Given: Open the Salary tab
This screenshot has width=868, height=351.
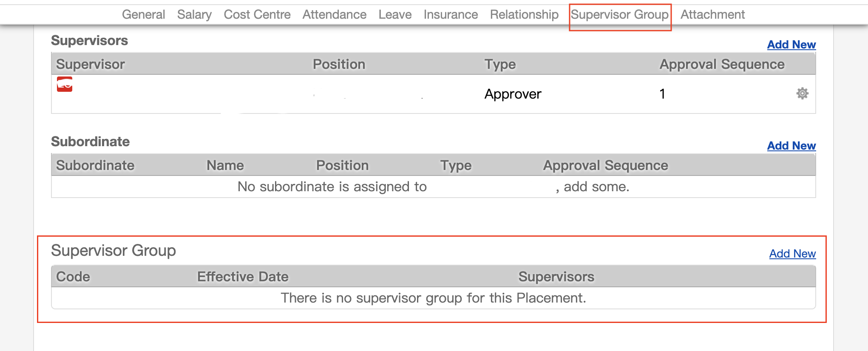Looking at the screenshot, I should pyautogui.click(x=194, y=14).
